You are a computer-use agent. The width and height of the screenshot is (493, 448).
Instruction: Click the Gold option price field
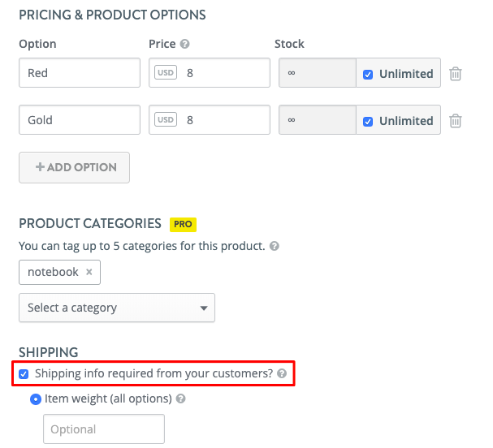click(x=210, y=119)
